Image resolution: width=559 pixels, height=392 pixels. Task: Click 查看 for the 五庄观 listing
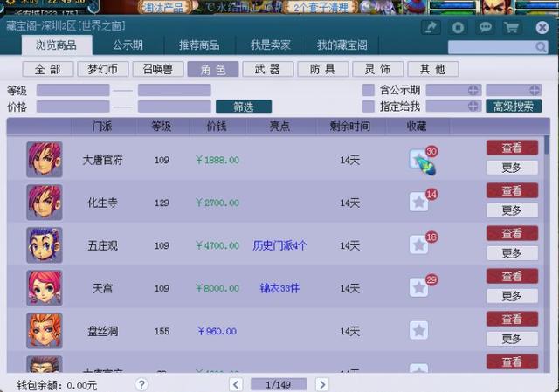pyautogui.click(x=512, y=233)
